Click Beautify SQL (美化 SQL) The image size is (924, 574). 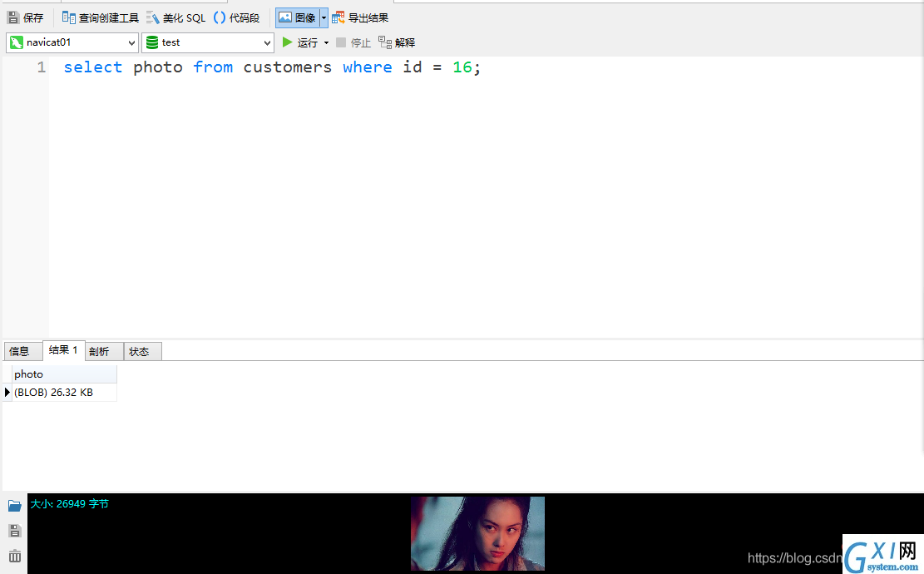[x=175, y=17]
